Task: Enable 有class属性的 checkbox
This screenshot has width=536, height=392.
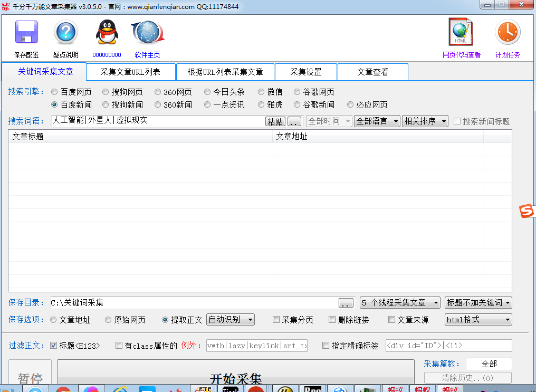Action: 119,346
